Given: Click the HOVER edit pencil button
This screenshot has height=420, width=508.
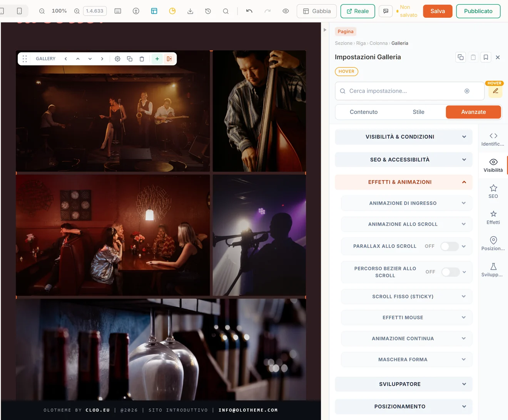Looking at the screenshot, I should [495, 91].
